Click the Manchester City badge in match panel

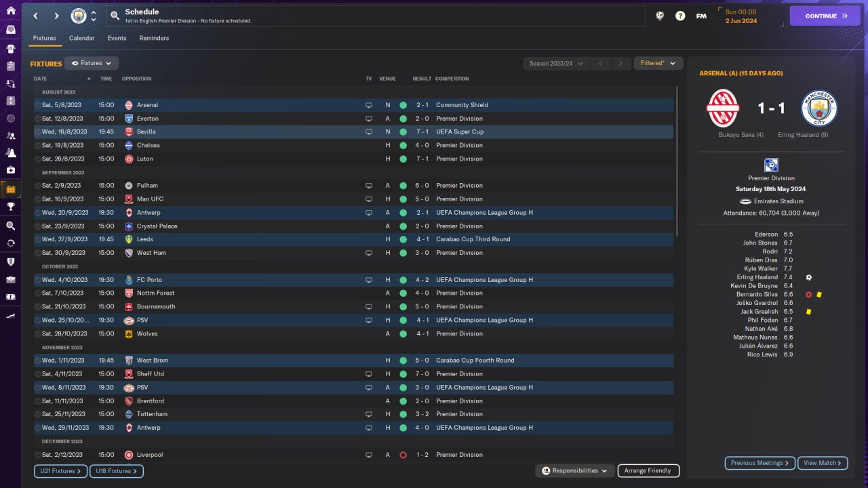pyautogui.click(x=819, y=108)
